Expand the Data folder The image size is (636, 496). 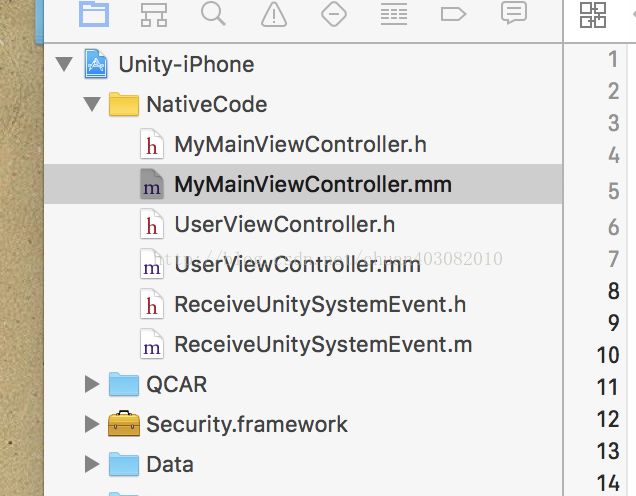[92, 464]
